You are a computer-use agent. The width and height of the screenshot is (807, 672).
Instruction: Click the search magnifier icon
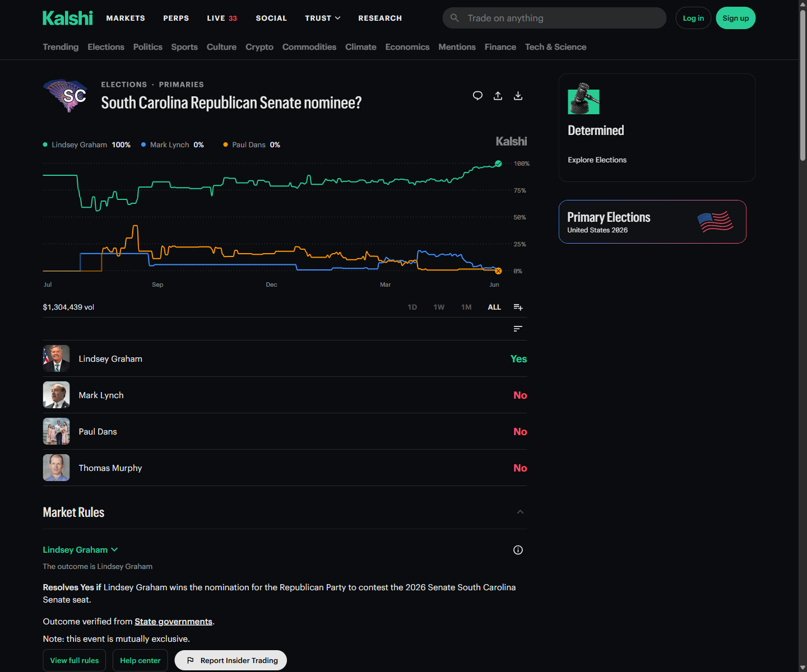coord(454,18)
